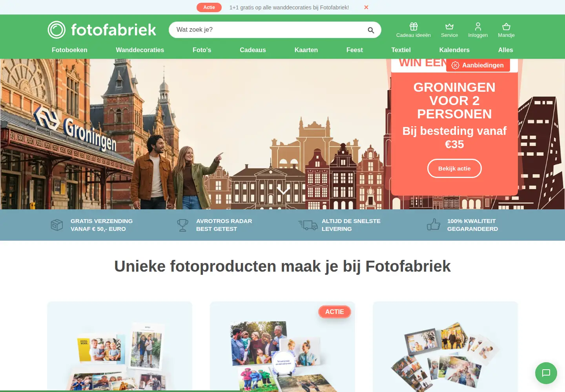Open the Mandje basket icon
Viewport: 565px width, 392px height.
tap(506, 26)
